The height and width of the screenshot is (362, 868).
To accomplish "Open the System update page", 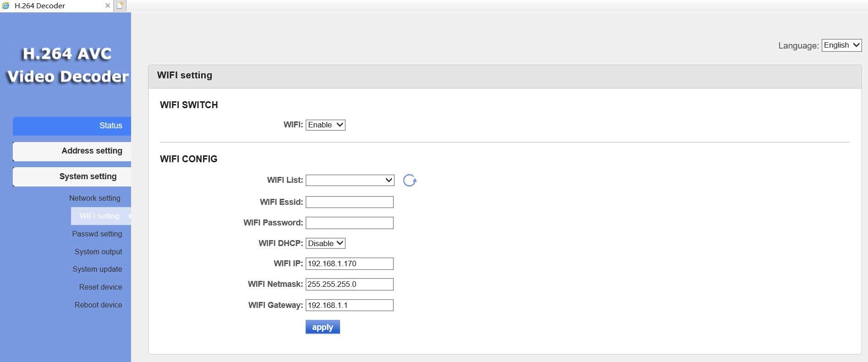I will pos(97,269).
